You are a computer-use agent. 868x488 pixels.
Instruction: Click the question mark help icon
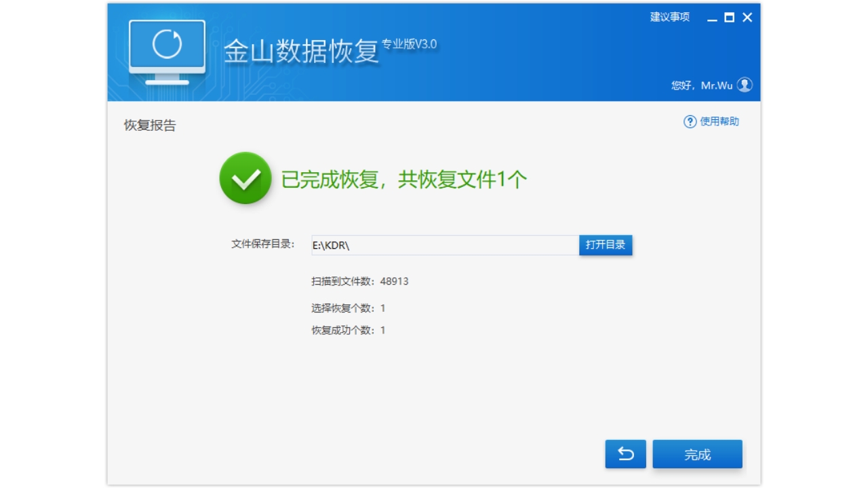tap(690, 122)
